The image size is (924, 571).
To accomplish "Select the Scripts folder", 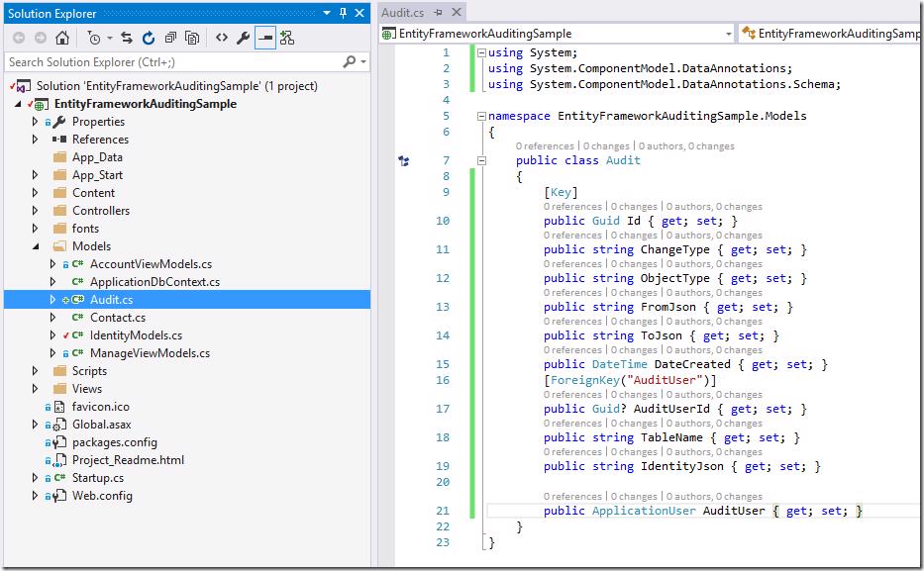I will tap(89, 371).
